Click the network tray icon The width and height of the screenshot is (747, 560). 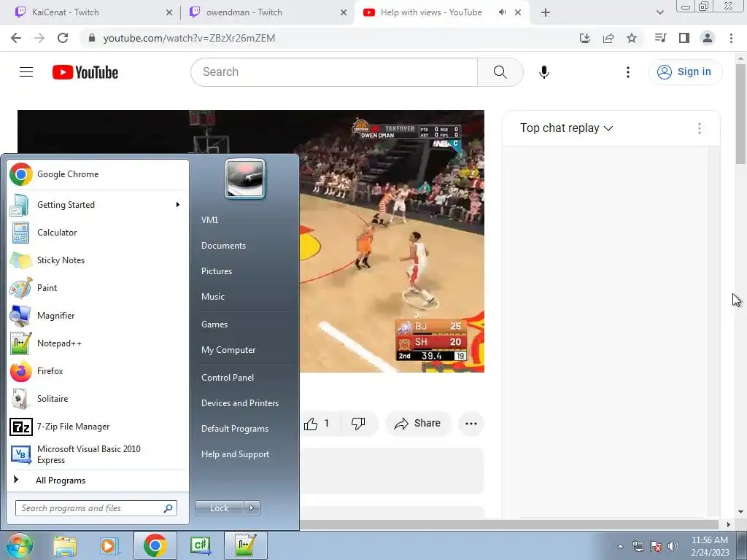tap(638, 546)
